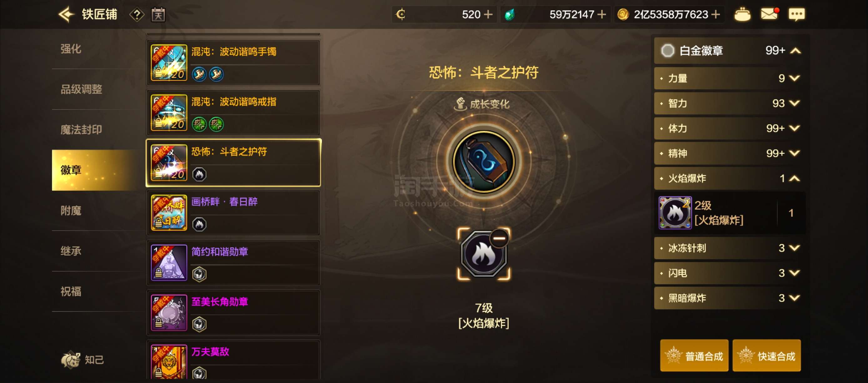Open the chat bubble icon
This screenshot has width=868, height=383.
coord(797,14)
